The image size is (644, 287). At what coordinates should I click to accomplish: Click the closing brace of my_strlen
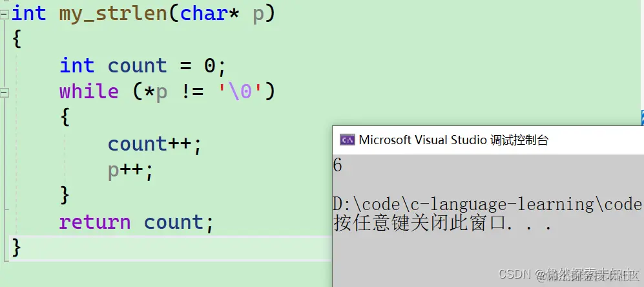click(16, 248)
